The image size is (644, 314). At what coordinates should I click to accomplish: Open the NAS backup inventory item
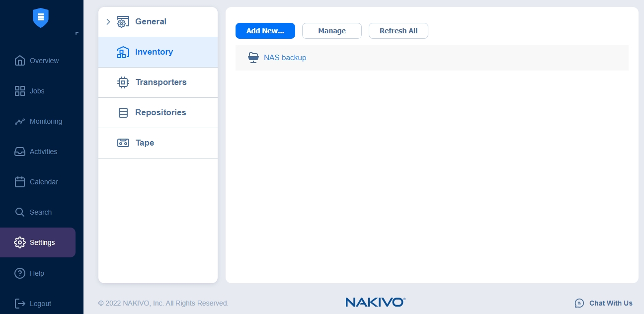pyautogui.click(x=285, y=57)
